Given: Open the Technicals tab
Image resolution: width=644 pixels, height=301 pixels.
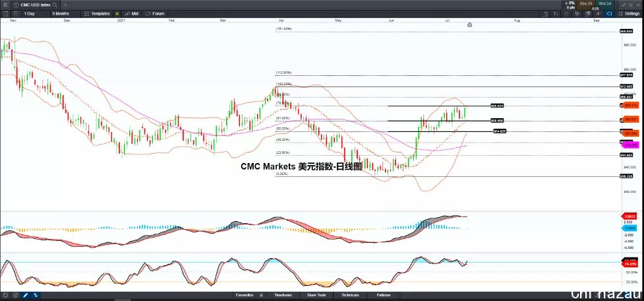Looking at the screenshot, I should [x=350, y=295].
